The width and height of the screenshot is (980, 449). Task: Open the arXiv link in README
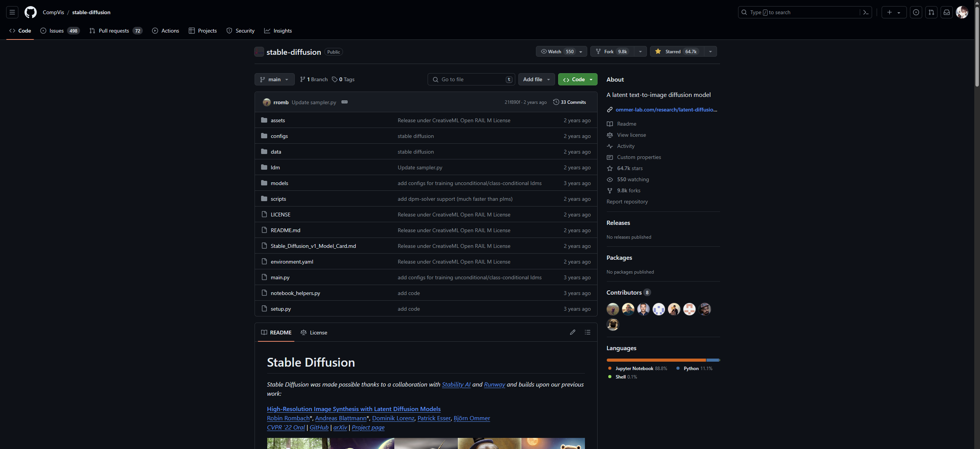pos(340,427)
